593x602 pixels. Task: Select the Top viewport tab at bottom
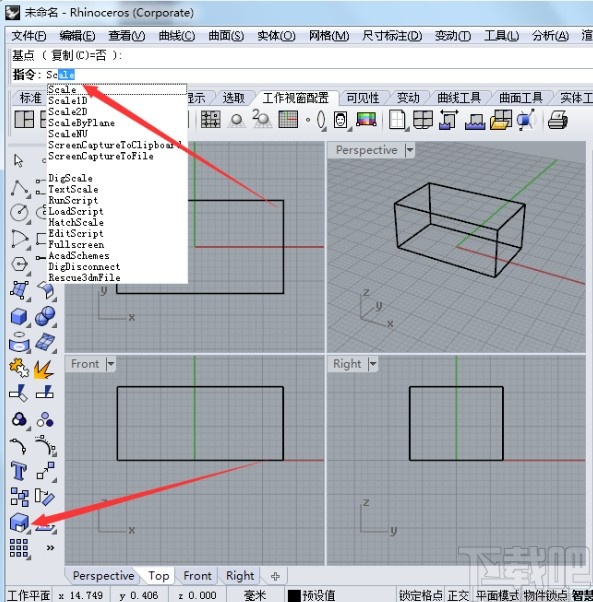tap(159, 576)
